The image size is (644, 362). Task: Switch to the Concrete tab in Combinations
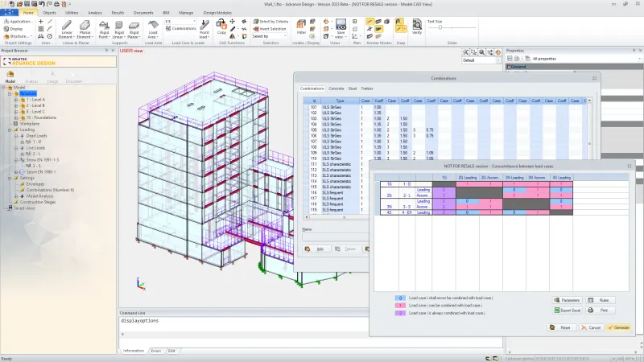click(x=336, y=88)
